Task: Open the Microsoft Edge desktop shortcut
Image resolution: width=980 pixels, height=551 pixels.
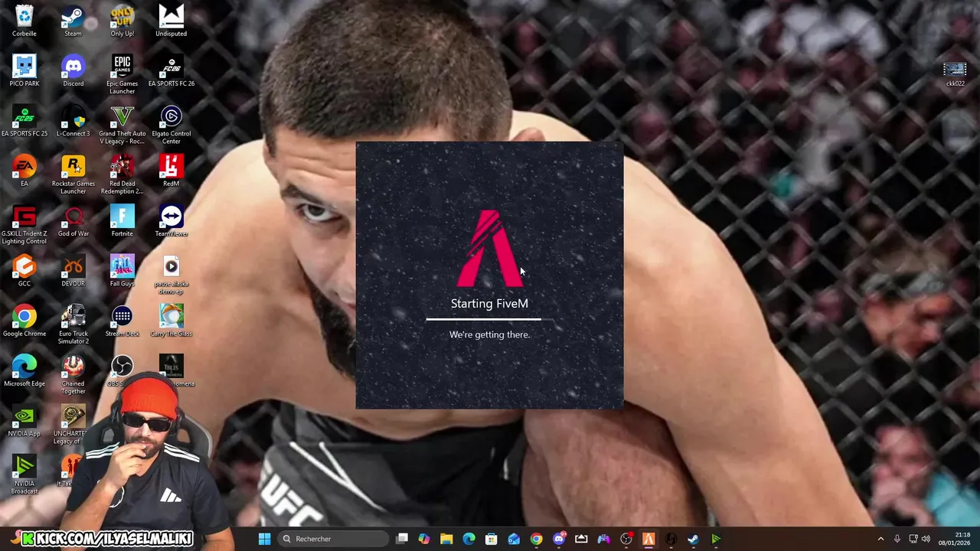Action: click(24, 370)
